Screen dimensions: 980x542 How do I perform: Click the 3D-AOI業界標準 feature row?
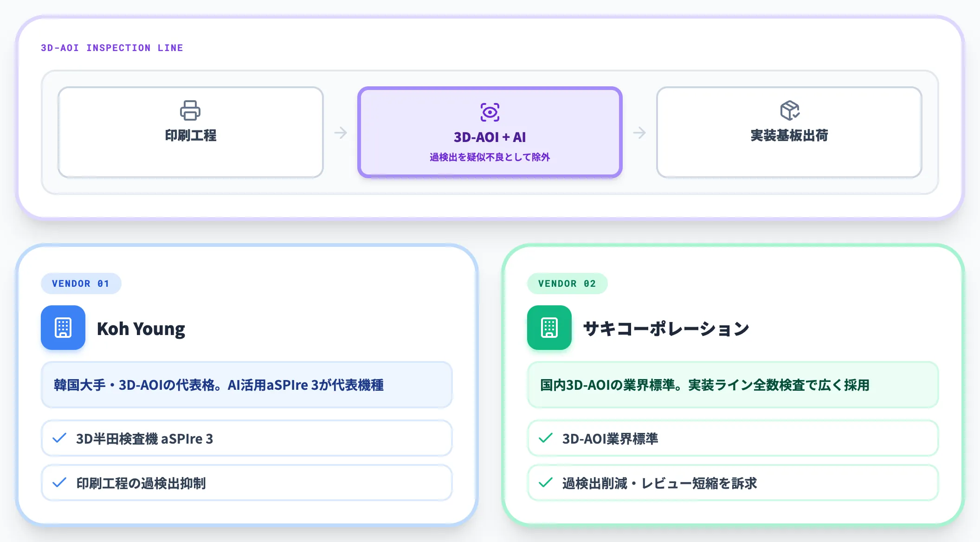point(733,438)
